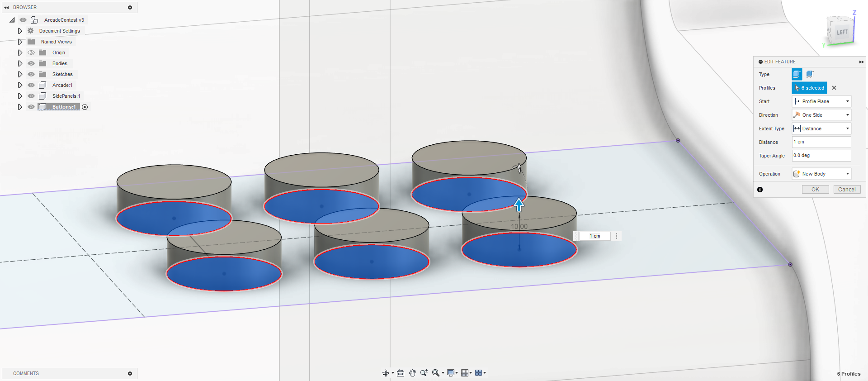Confirm the extrude with OK
Screen dimensions: 868x381
(815, 190)
